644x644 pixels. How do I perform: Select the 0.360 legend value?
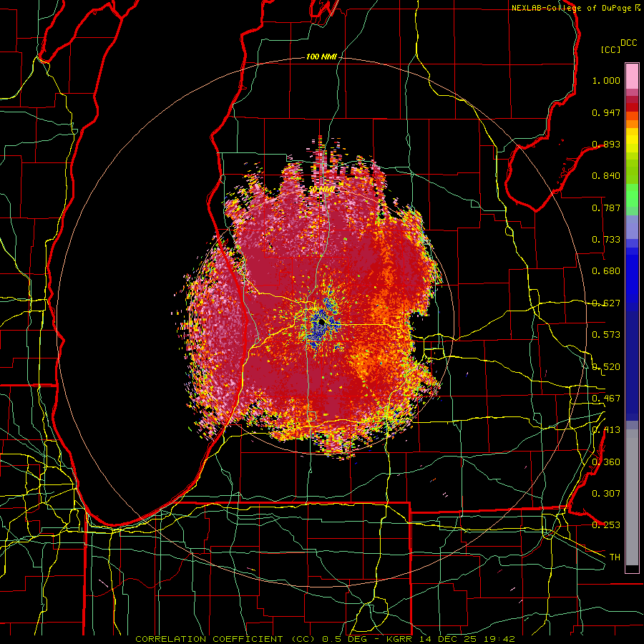pyautogui.click(x=606, y=462)
